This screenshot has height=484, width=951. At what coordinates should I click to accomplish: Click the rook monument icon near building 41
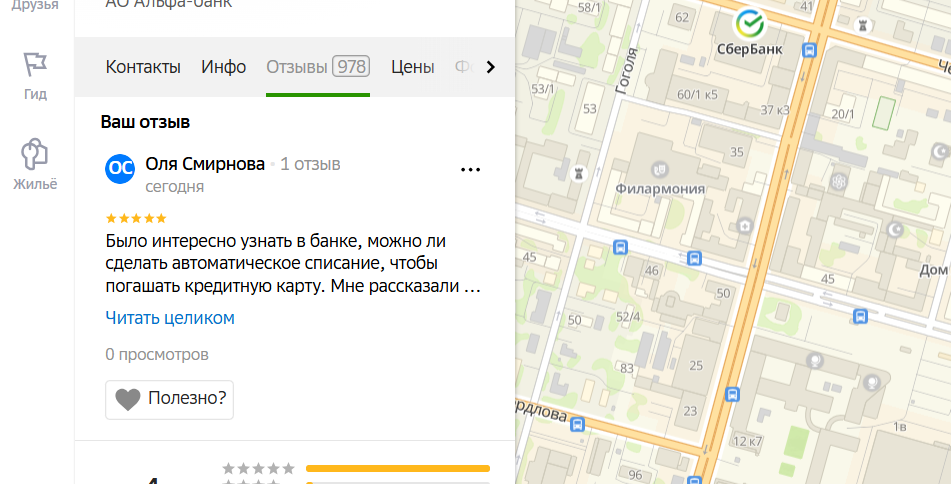(x=862, y=25)
